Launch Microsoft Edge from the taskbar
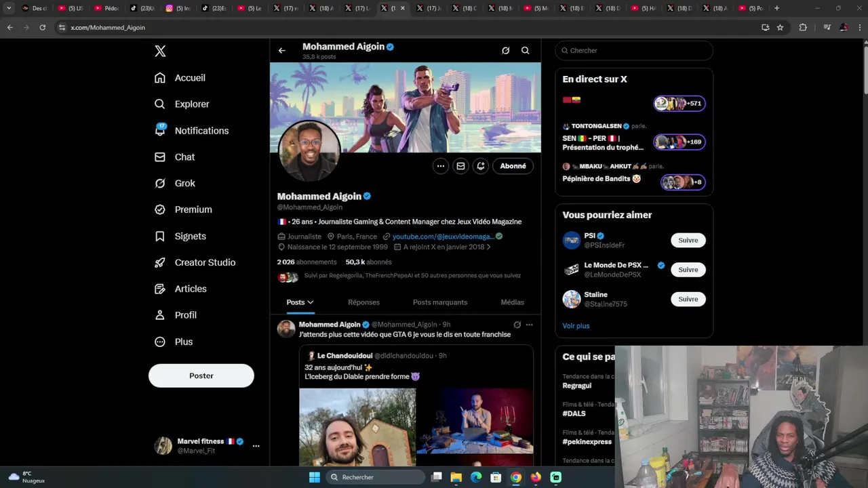The image size is (868, 488). (x=476, y=477)
